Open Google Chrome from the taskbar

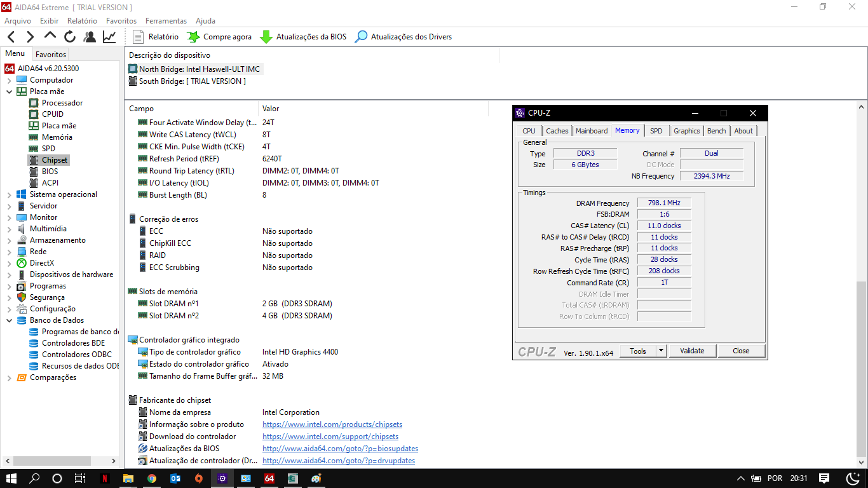[152, 478]
